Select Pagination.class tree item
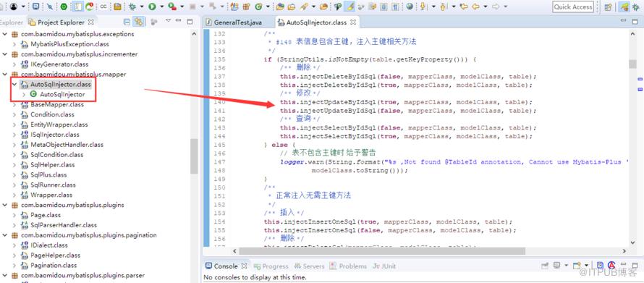Viewport: 644px width, 283px height. point(54,266)
